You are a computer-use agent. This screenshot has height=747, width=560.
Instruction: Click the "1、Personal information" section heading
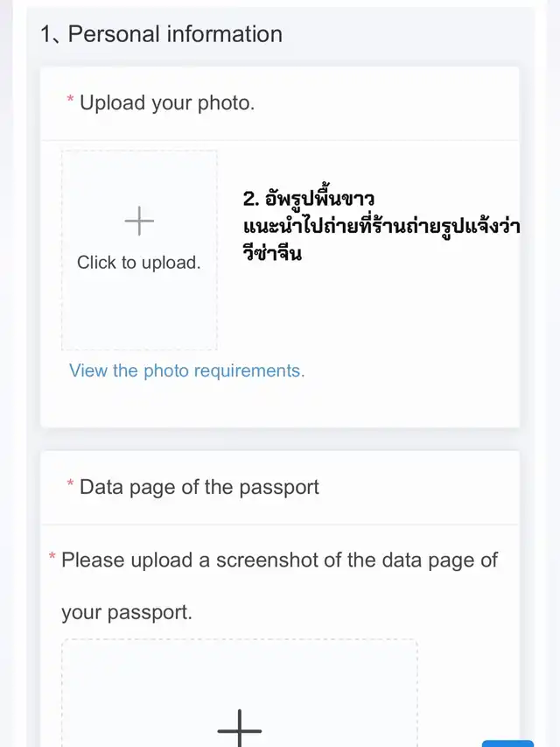[161, 34]
